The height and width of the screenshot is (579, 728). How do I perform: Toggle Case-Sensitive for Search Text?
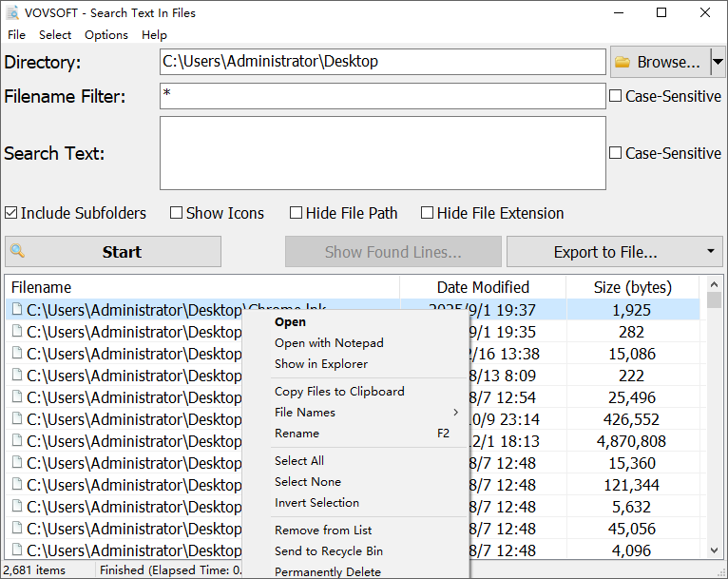[x=615, y=153]
